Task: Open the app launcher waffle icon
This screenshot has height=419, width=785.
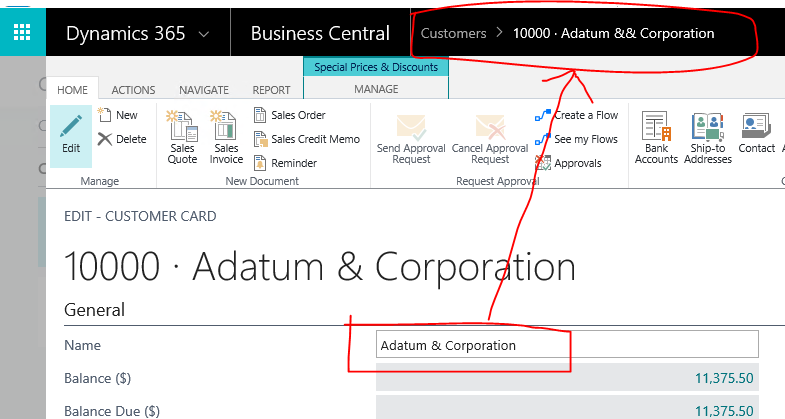Action: pyautogui.click(x=22, y=33)
